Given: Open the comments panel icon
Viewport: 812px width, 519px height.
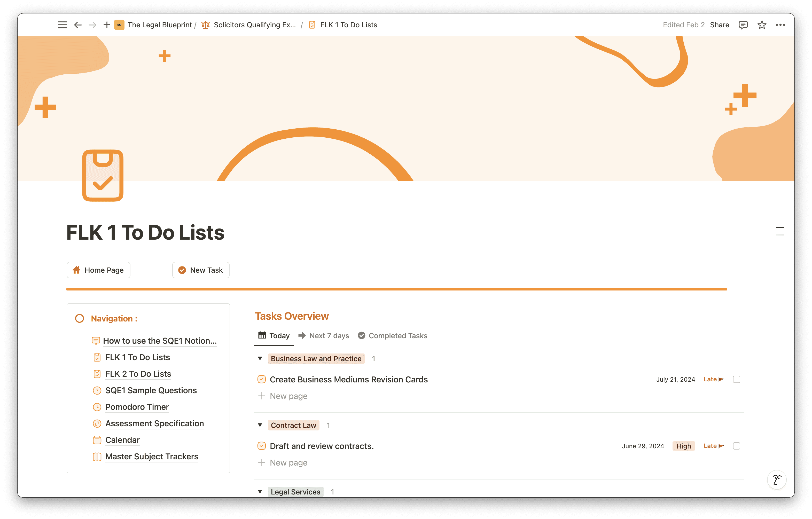Looking at the screenshot, I should (743, 25).
